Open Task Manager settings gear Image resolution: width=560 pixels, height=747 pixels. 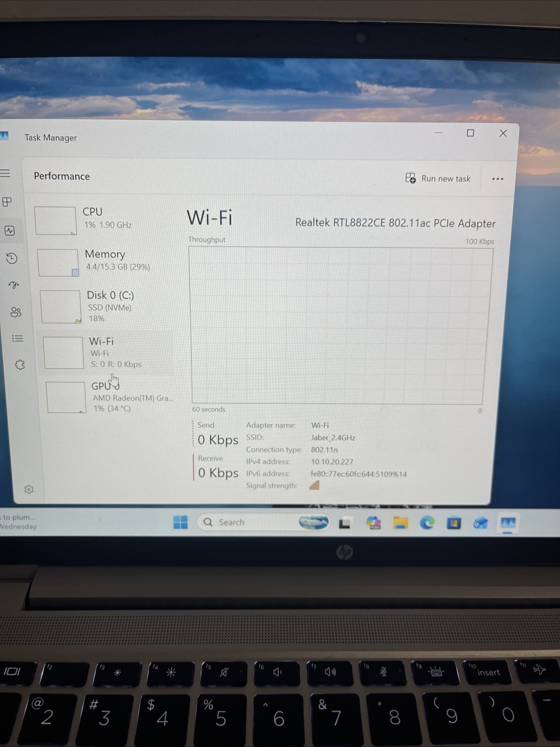click(29, 489)
